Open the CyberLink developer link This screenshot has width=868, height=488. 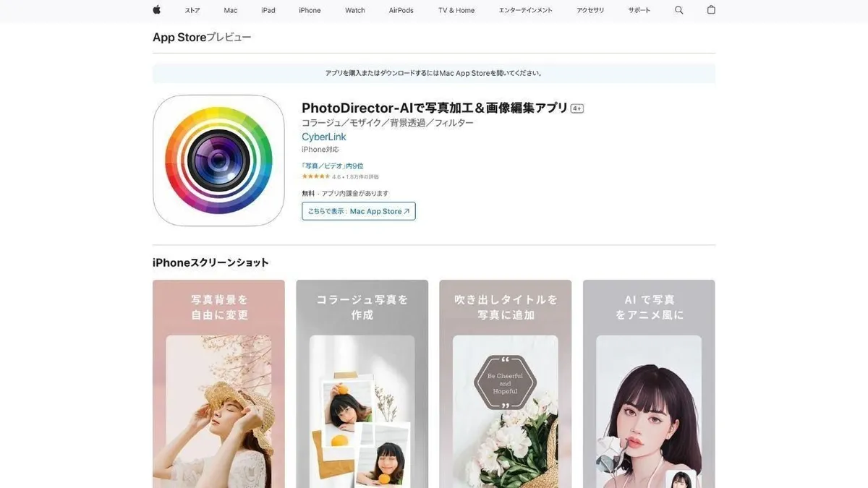point(324,137)
